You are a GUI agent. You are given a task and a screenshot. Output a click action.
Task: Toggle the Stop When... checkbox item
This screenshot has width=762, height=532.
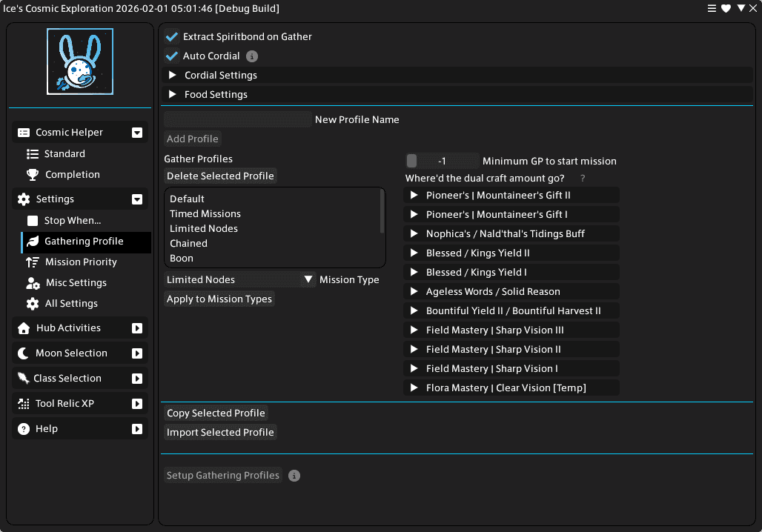33,221
